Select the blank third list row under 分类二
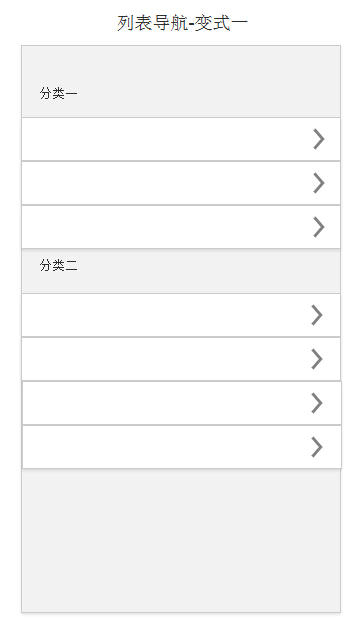Screen dimensions: 360x640 [182, 403]
